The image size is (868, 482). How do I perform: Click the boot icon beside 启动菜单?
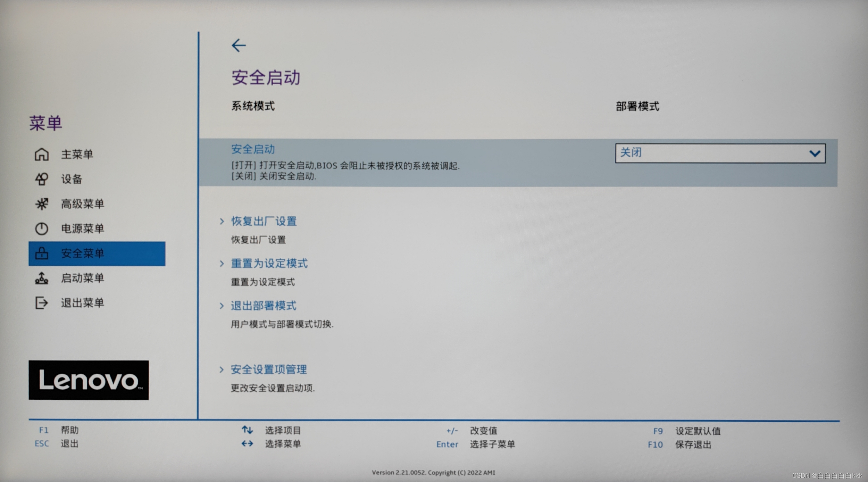click(x=42, y=278)
